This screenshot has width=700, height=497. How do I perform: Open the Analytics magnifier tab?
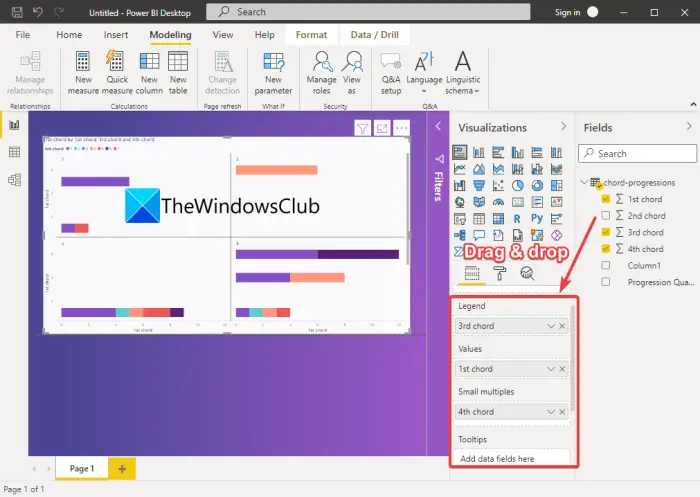click(527, 273)
